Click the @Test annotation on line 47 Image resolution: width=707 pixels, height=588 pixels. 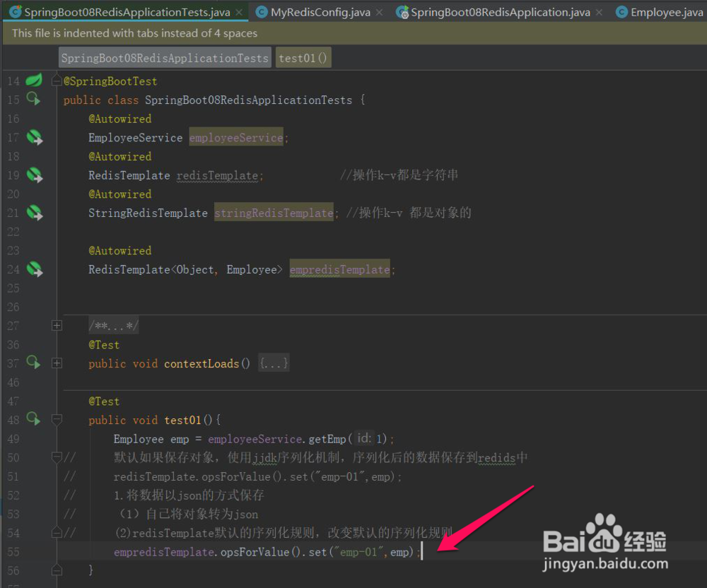point(104,401)
